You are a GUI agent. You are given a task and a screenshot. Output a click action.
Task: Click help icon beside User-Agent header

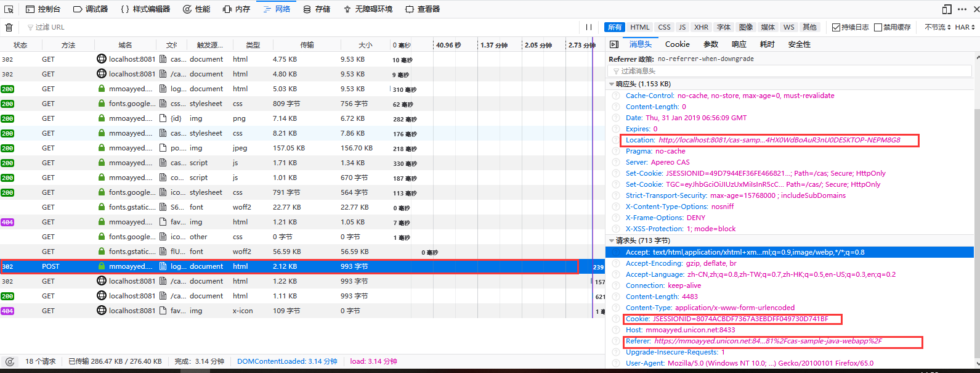[615, 363]
